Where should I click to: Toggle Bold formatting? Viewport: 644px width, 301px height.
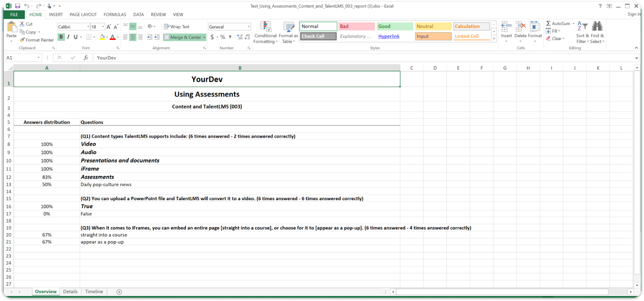point(61,37)
